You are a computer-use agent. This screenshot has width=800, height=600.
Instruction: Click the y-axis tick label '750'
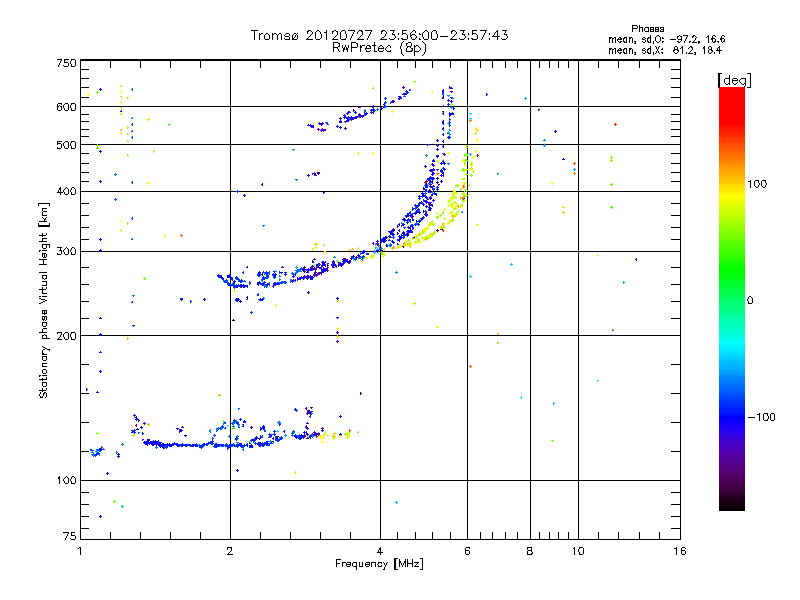66,63
